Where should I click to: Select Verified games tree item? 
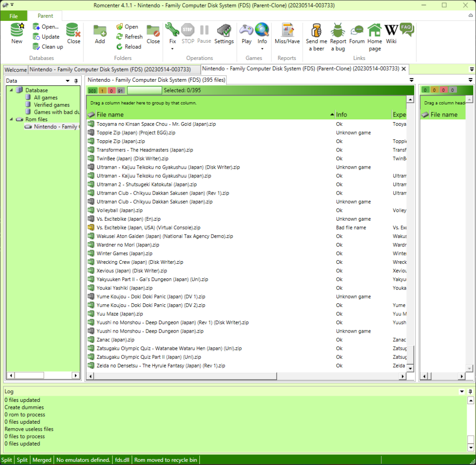tap(52, 105)
